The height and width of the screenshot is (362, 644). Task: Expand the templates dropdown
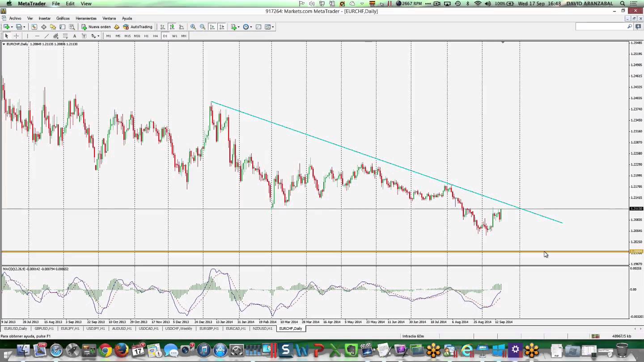coord(273,27)
